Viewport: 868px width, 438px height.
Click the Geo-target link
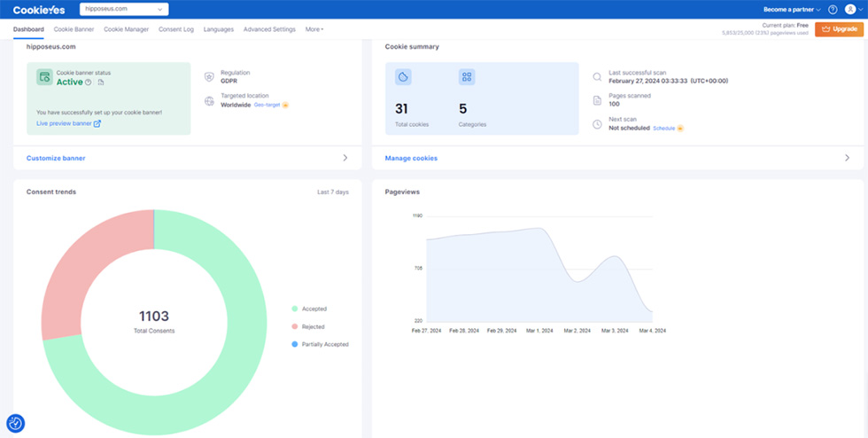pos(267,105)
